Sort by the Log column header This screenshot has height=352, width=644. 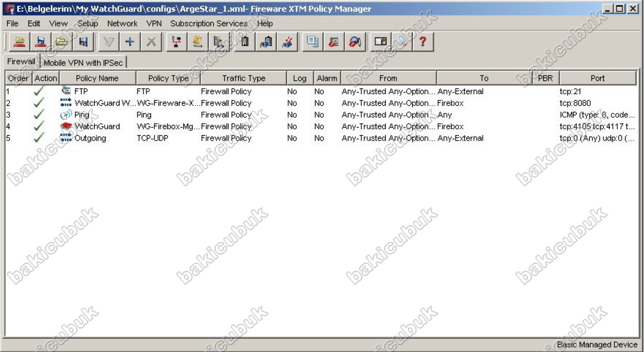point(300,78)
